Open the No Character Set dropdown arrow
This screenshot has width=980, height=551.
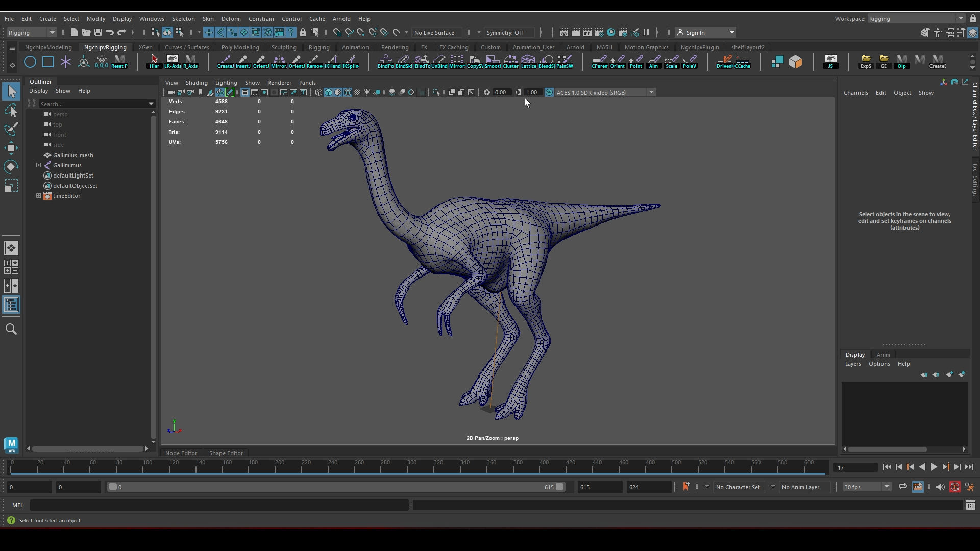pyautogui.click(x=707, y=487)
